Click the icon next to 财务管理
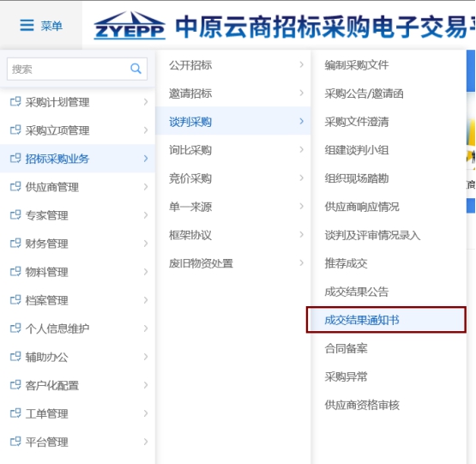The image size is (476, 464). coord(15,243)
